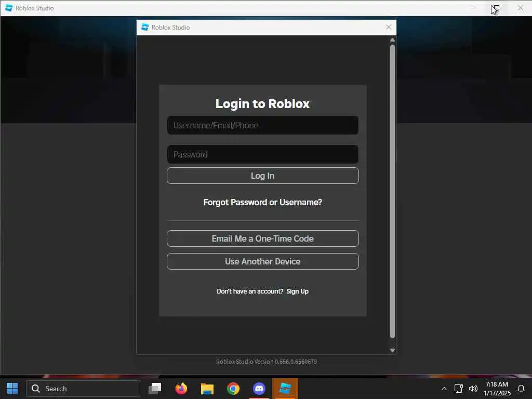Click the Login to Roblox heading

[262, 103]
